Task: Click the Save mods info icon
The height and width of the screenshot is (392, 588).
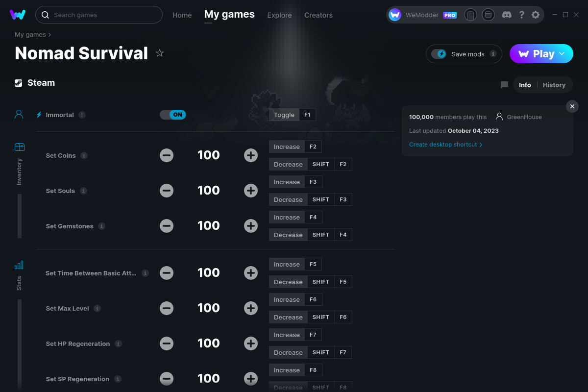Action: pos(493,54)
